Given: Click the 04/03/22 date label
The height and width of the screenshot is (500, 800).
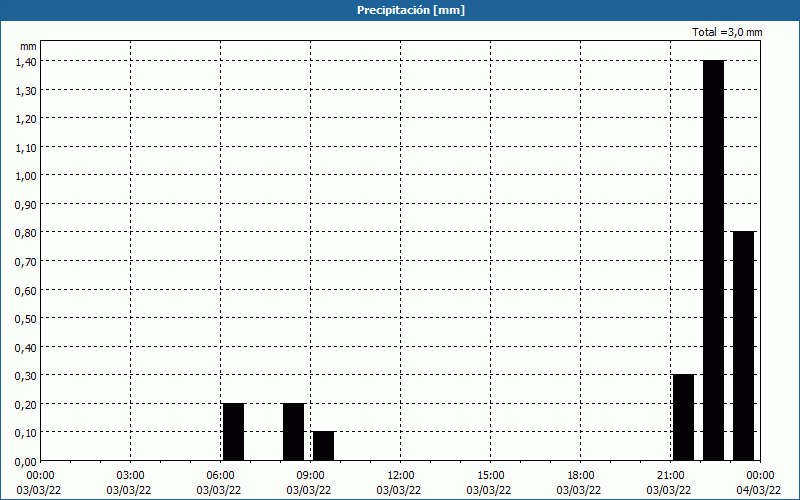Looking at the screenshot, I should coord(759,490).
